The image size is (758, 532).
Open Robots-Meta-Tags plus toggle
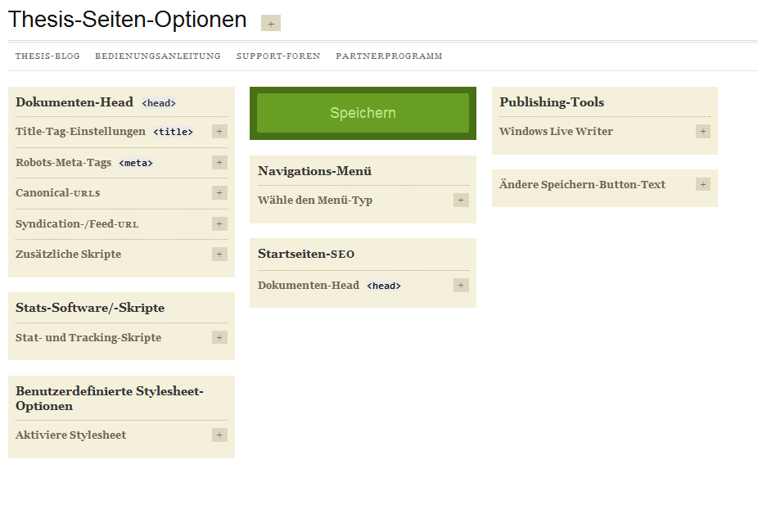(x=219, y=162)
